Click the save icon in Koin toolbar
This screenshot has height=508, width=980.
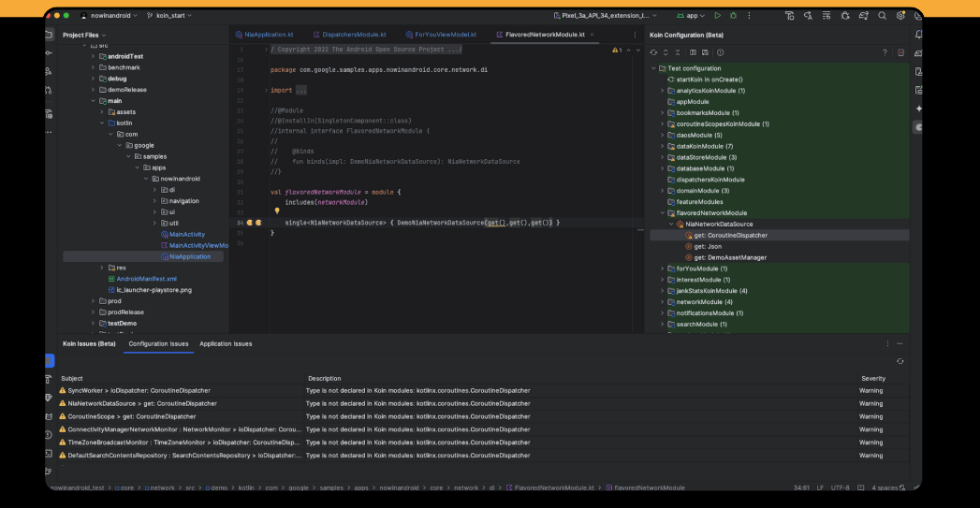pos(705,52)
